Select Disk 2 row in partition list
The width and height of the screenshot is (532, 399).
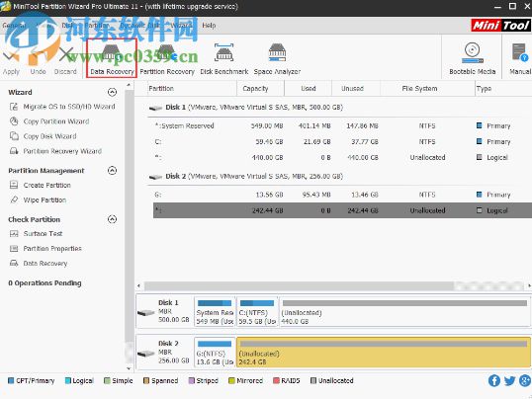pos(339,176)
